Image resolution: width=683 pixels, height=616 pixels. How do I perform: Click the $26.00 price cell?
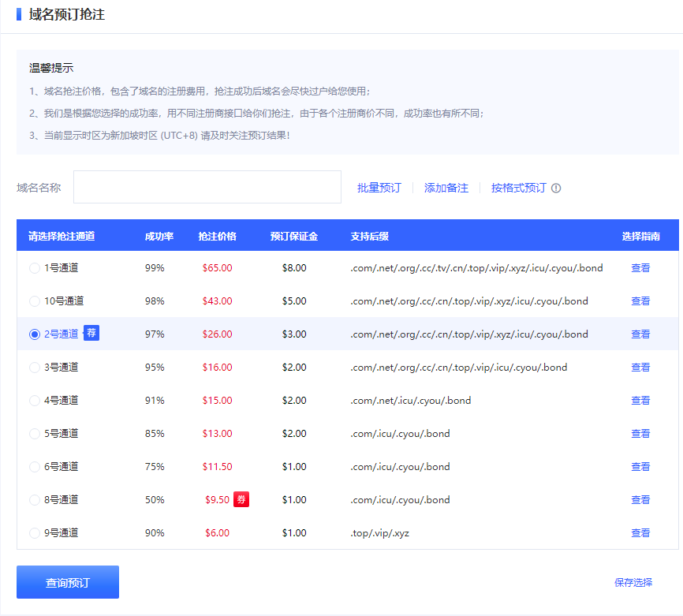[217, 334]
